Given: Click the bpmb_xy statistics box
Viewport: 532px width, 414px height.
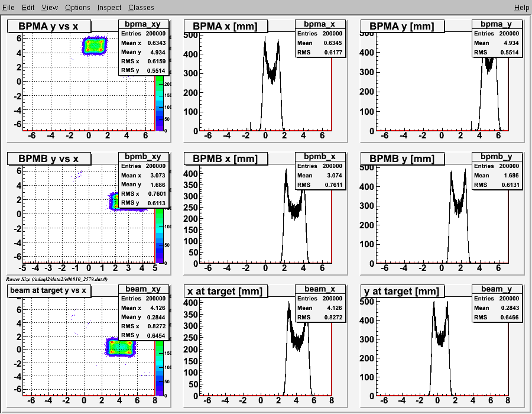Looking at the screenshot, I should tap(144, 180).
